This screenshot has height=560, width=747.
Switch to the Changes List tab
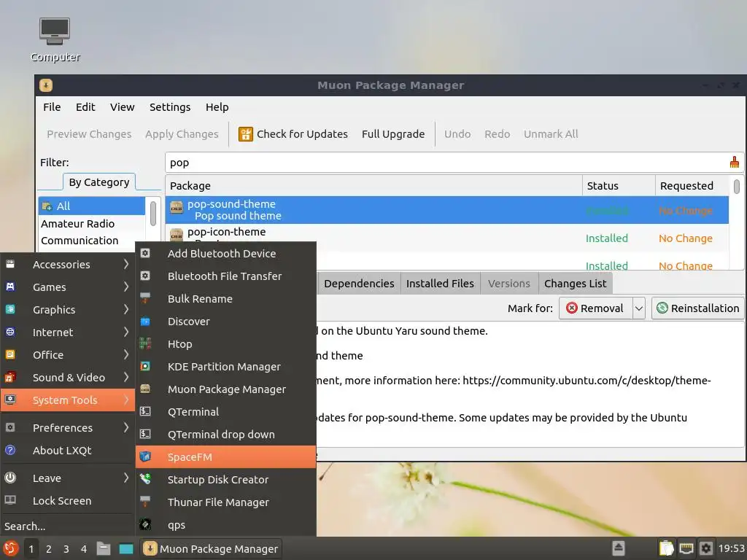(x=576, y=284)
